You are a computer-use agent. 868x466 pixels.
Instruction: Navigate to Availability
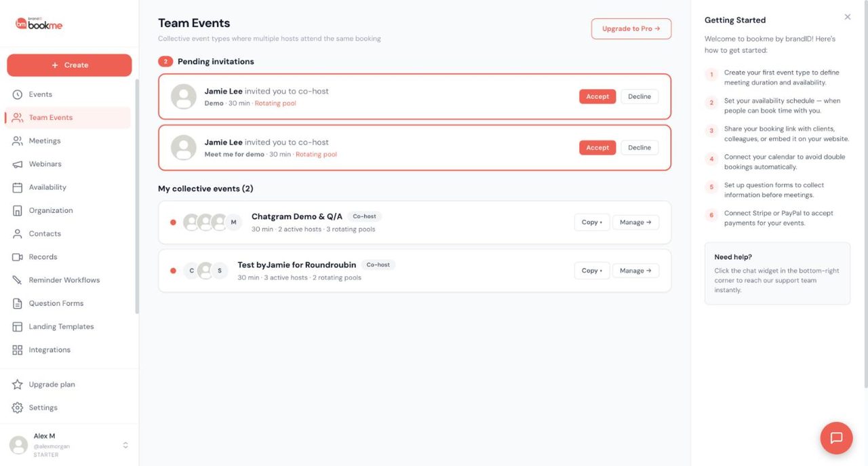click(x=68, y=187)
